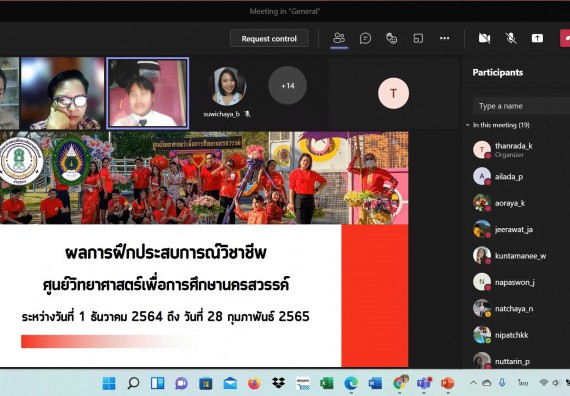This screenshot has width=570, height=396.
Task: Select the woman with glasses video tile
Action: (63, 93)
